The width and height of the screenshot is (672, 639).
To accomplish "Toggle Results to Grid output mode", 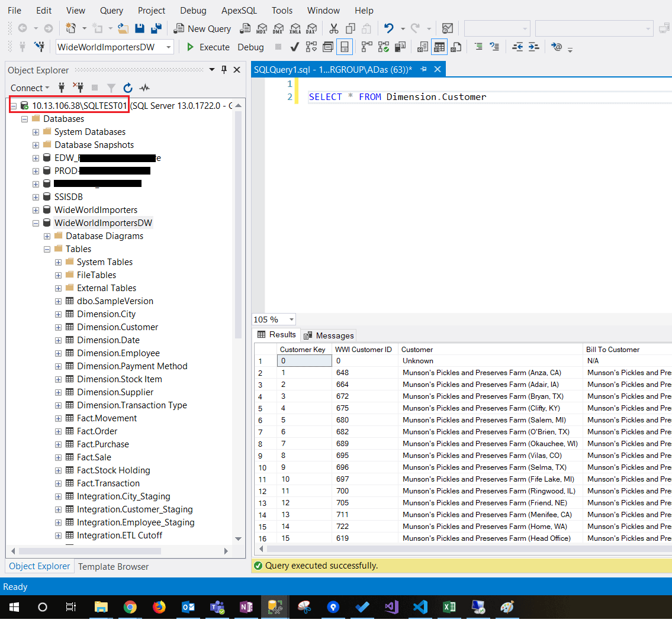I will (439, 47).
